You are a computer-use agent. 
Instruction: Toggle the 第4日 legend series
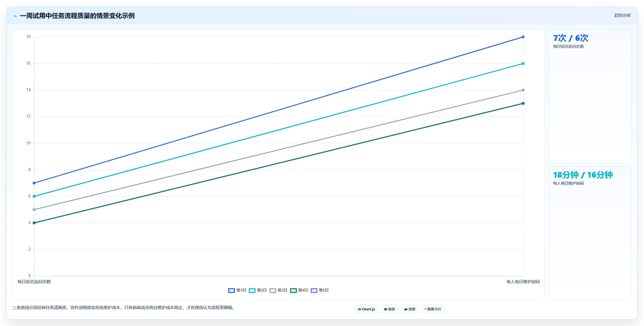click(x=299, y=290)
